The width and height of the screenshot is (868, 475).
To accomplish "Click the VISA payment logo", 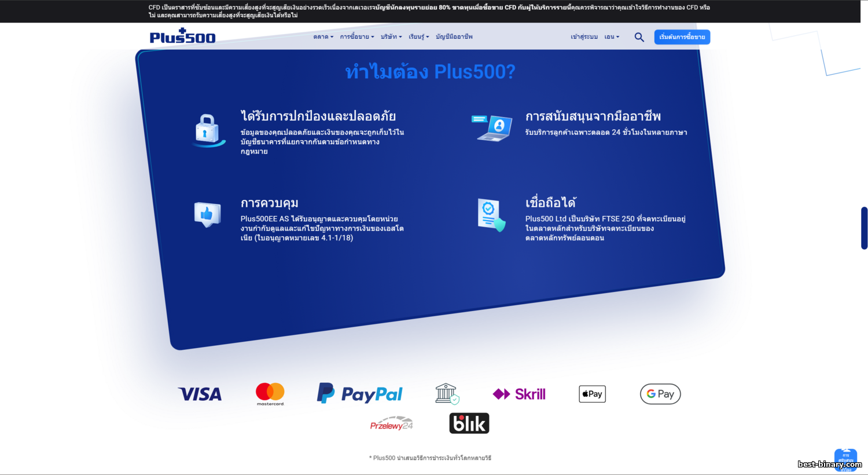I will pyautogui.click(x=200, y=394).
